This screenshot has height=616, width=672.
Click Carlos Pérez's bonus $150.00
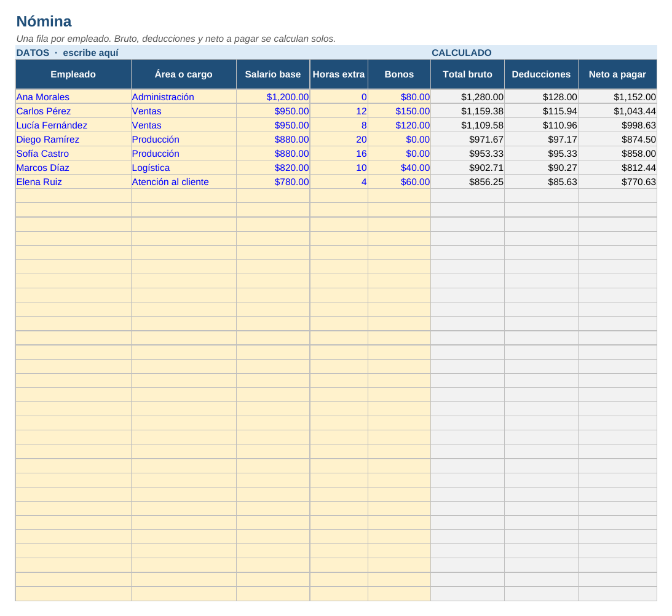coord(399,111)
